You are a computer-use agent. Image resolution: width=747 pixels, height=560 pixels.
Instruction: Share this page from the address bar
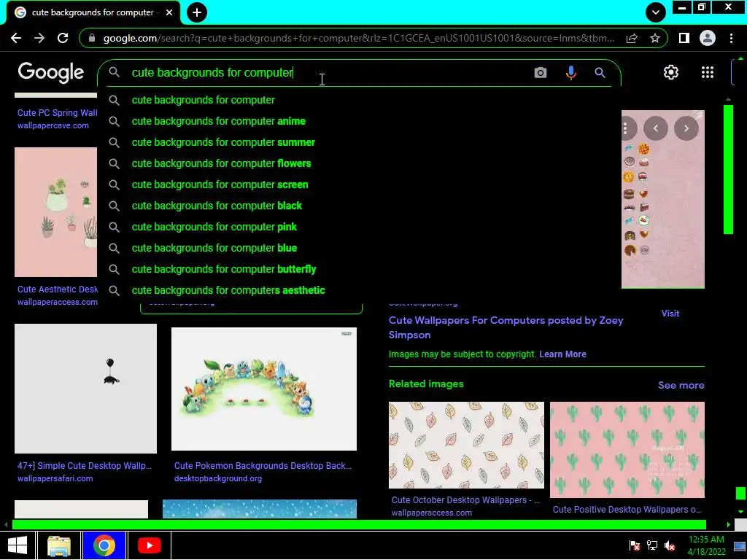point(632,38)
